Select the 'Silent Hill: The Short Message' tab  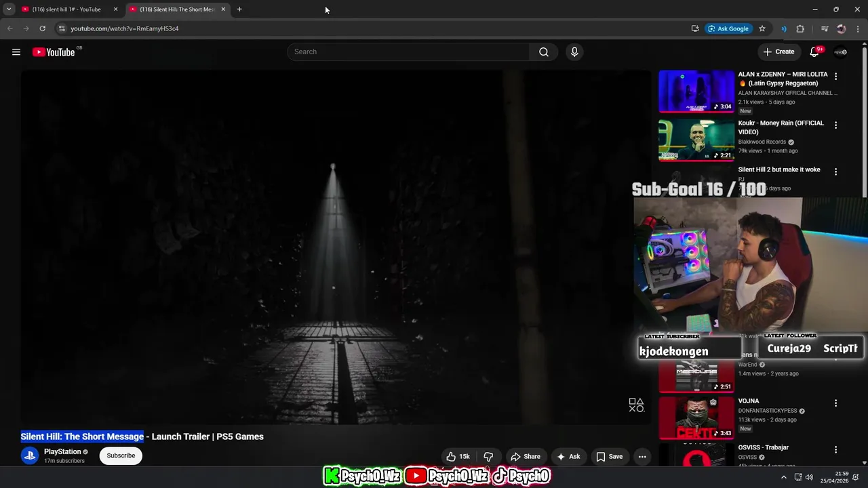click(x=177, y=9)
